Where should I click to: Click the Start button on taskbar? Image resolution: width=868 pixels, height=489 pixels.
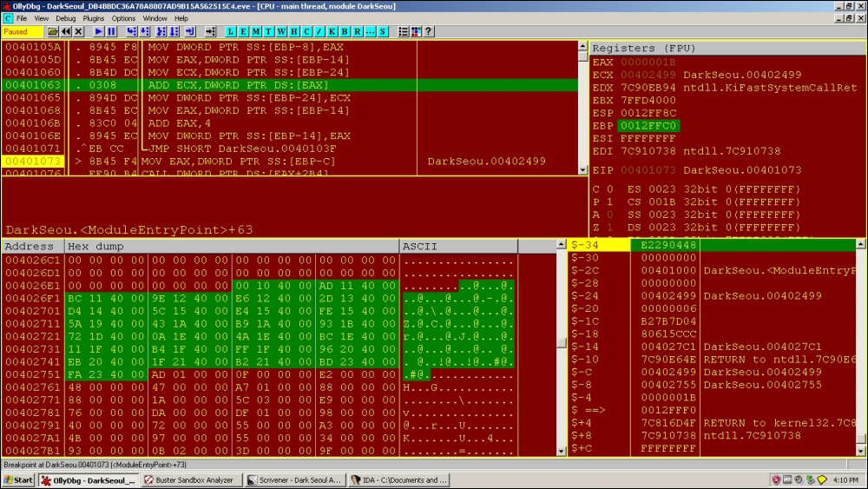point(19,480)
